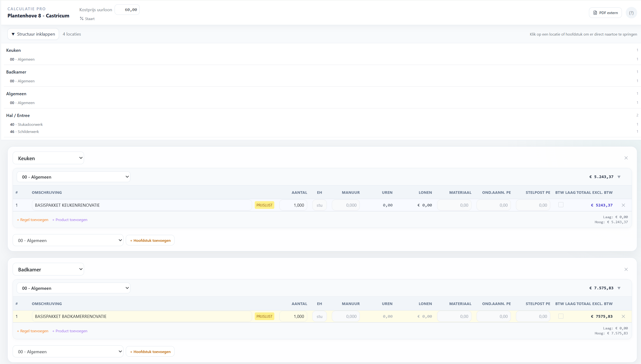Open the help question mark icon
The width and height of the screenshot is (641, 364).
[x=631, y=13]
